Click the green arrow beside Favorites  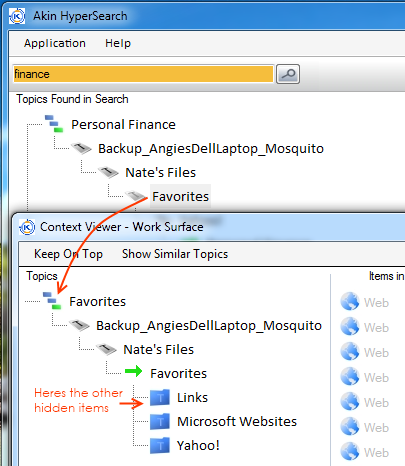coord(133,371)
